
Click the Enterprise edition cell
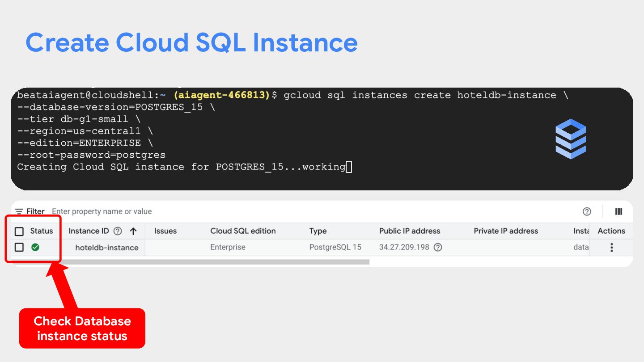pos(228,247)
